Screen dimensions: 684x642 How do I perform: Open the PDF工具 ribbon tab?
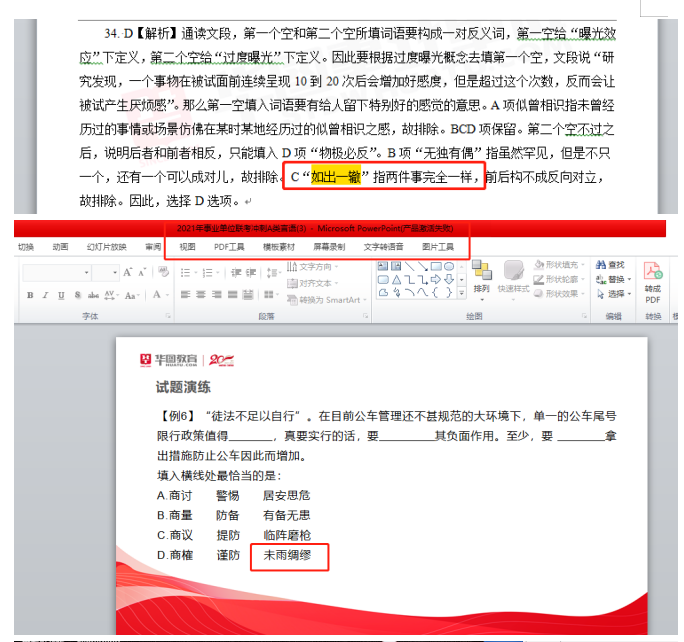[229, 246]
